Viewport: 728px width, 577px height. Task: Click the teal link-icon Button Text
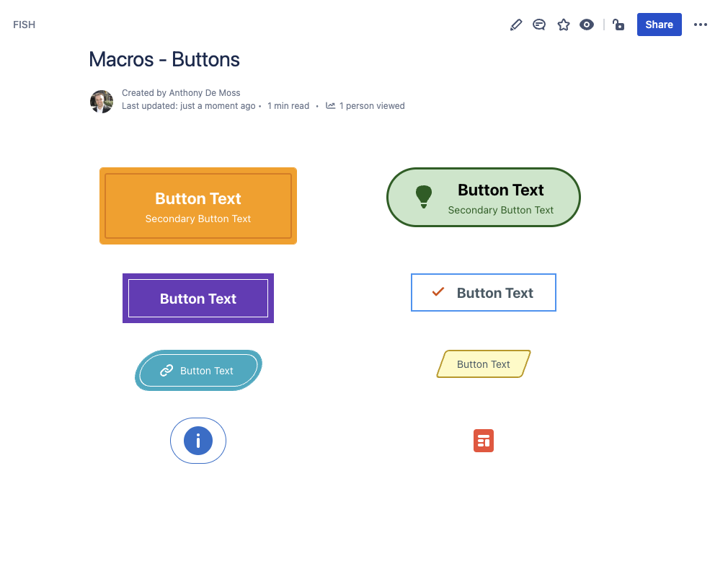pyautogui.click(x=198, y=370)
